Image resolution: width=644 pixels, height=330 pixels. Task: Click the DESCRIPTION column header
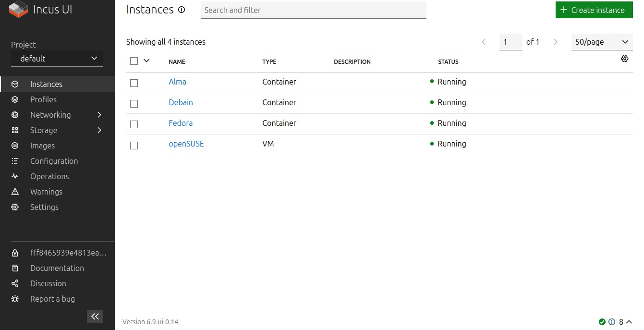352,62
